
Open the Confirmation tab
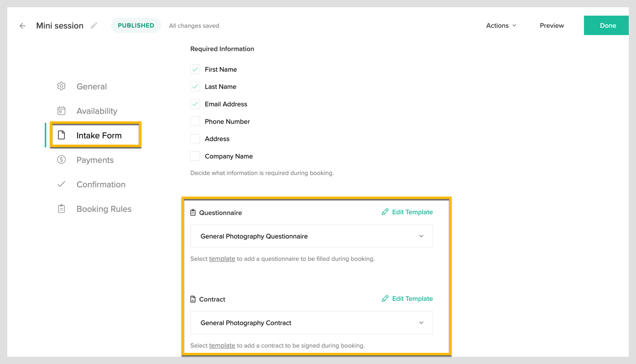click(x=101, y=184)
